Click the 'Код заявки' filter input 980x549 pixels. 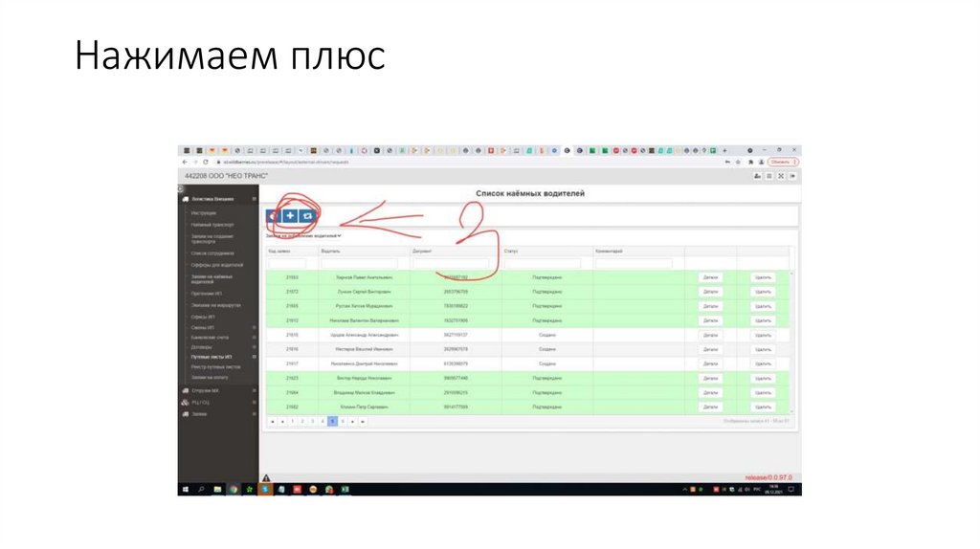(287, 264)
